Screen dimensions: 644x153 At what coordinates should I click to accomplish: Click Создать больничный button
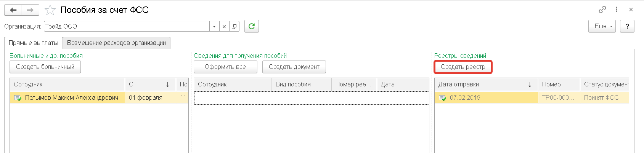(x=45, y=67)
